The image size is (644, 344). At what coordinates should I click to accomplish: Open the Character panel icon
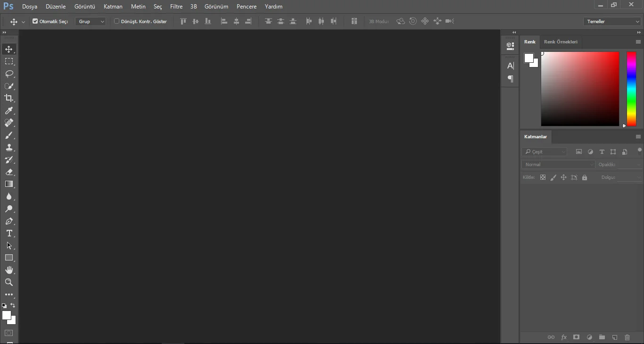pyautogui.click(x=510, y=66)
